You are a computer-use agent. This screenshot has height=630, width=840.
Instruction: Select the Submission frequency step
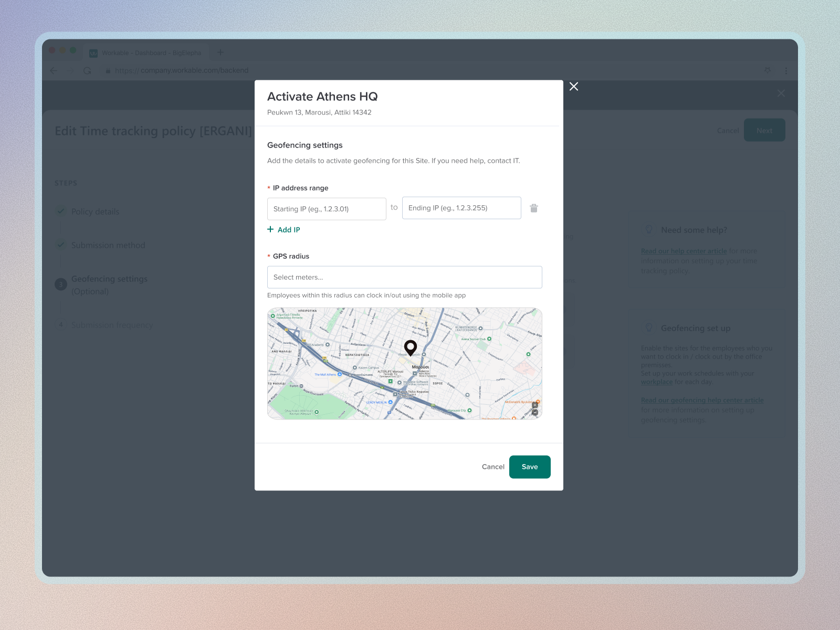tap(112, 325)
